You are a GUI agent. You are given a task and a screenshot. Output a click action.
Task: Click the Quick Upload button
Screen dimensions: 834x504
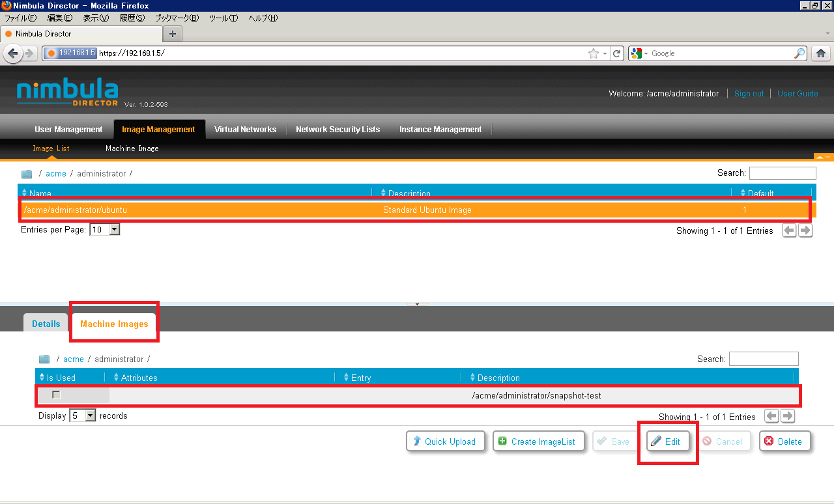[446, 441]
